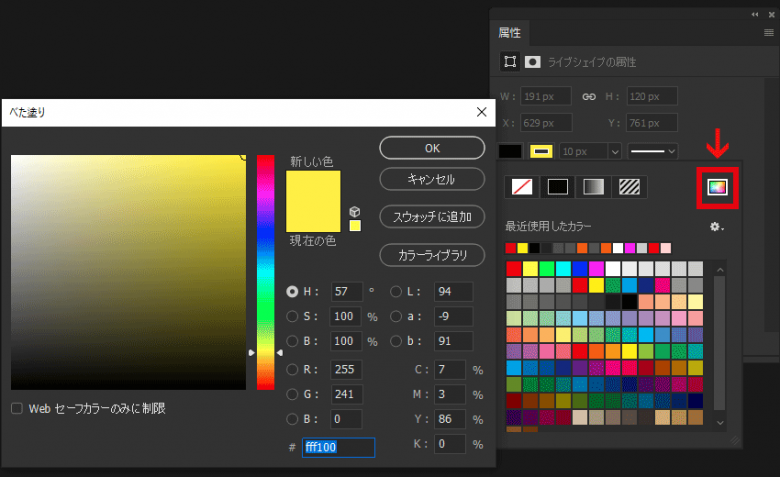Click the hex color input field

[338, 447]
